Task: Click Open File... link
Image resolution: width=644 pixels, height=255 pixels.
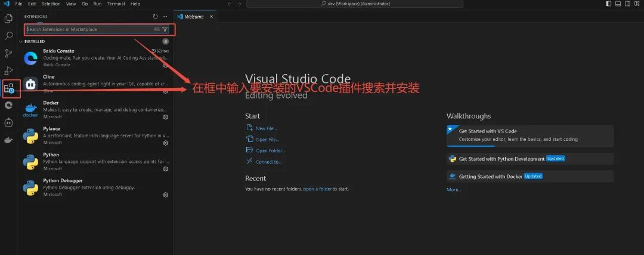Action: [x=267, y=139]
